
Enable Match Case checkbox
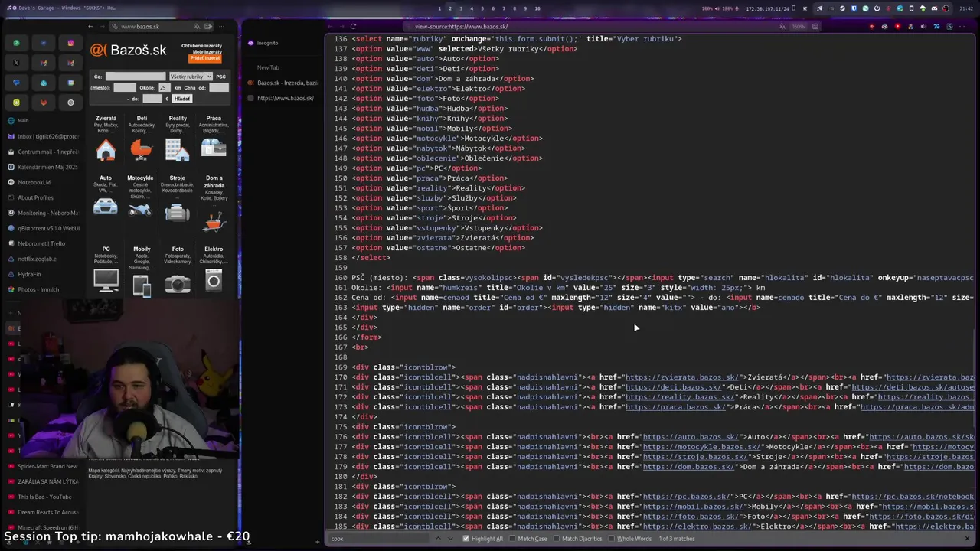pyautogui.click(x=512, y=539)
